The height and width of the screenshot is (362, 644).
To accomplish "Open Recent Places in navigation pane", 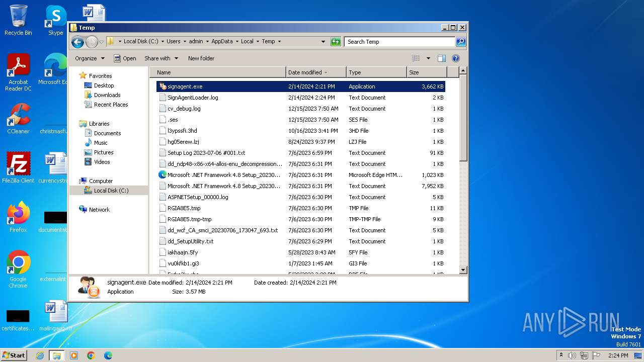I will 111,105.
